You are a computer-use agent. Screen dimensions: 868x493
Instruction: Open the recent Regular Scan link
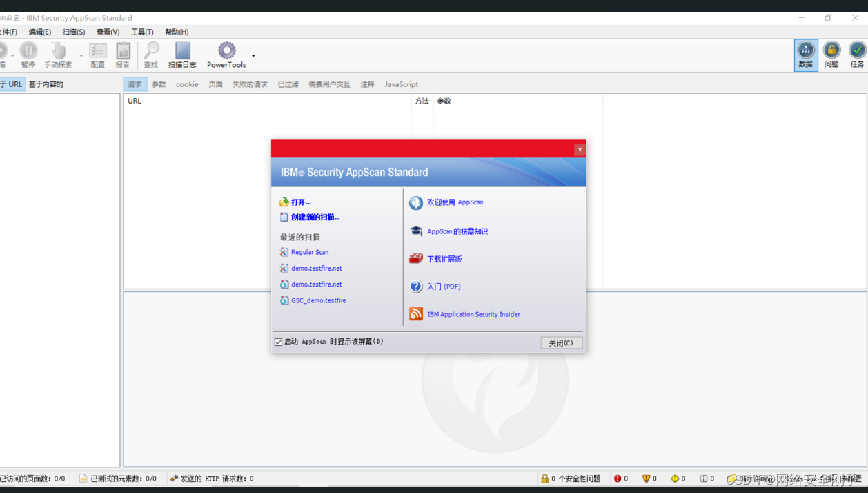click(310, 252)
